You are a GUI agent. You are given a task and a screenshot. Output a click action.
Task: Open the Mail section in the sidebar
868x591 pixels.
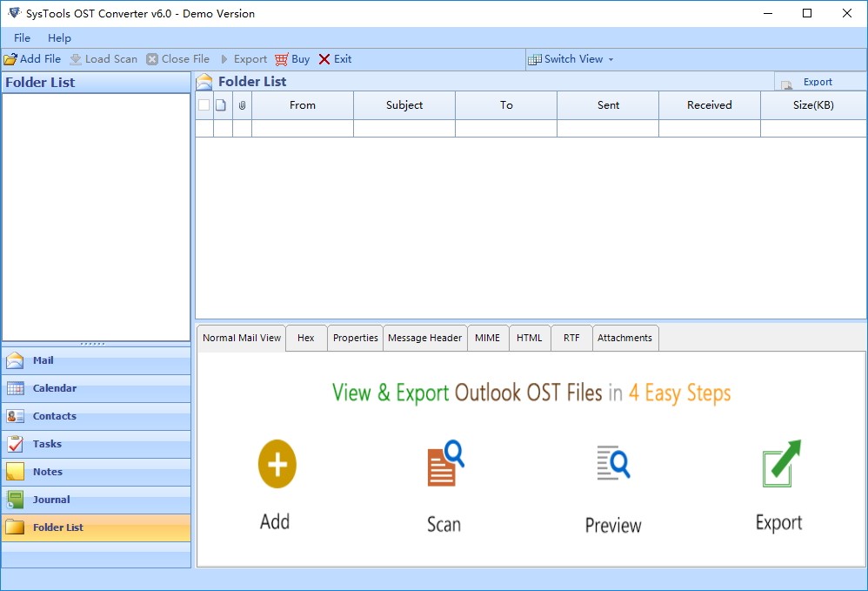[97, 360]
